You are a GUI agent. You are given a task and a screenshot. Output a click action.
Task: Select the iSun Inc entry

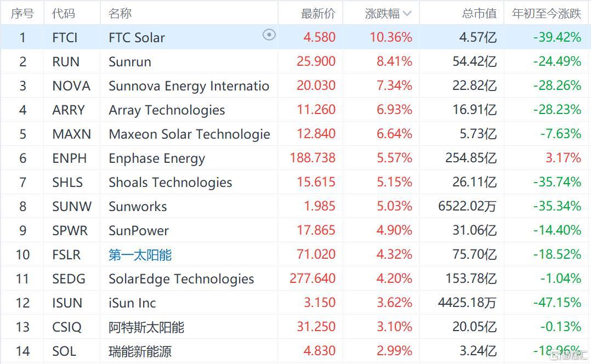[x=132, y=303]
